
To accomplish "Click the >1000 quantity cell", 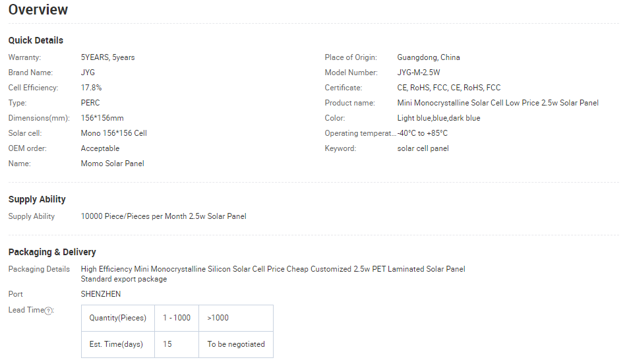I will coord(218,318).
